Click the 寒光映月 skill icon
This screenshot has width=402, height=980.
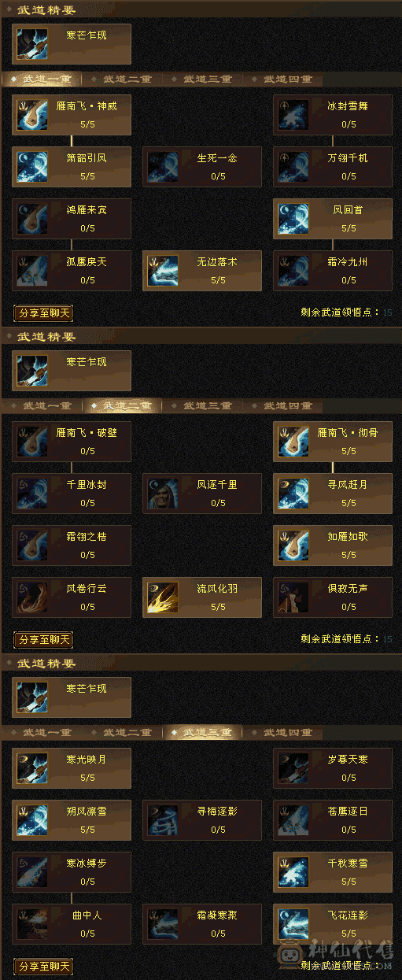[31, 767]
